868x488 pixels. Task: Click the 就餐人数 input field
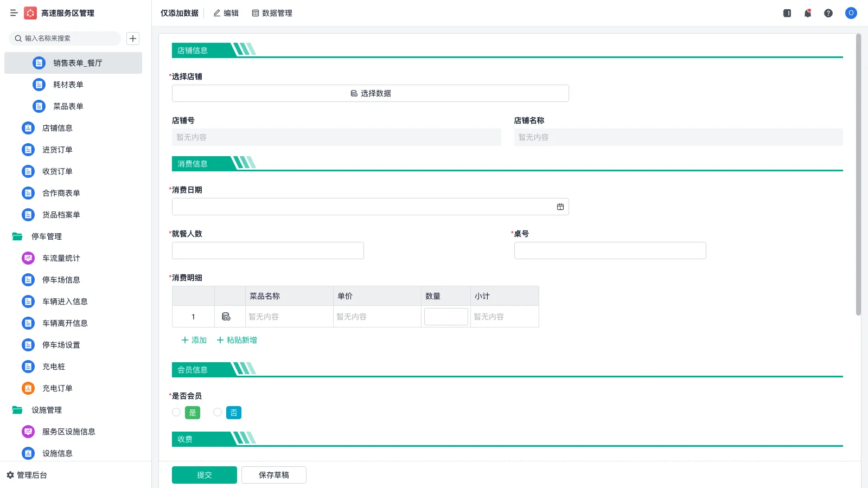tap(267, 250)
